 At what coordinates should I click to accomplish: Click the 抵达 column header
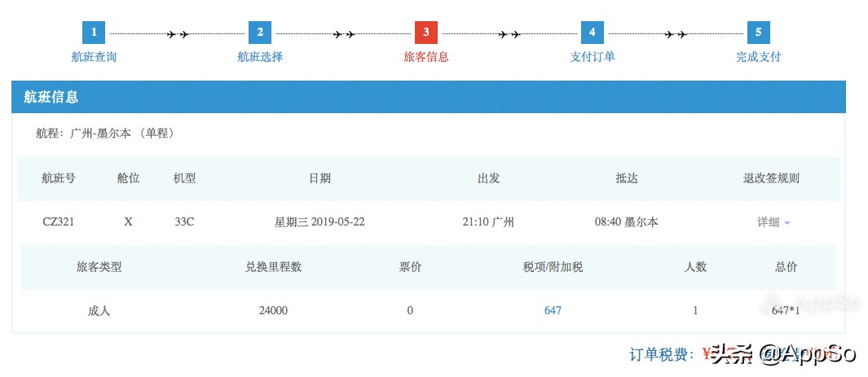click(627, 178)
